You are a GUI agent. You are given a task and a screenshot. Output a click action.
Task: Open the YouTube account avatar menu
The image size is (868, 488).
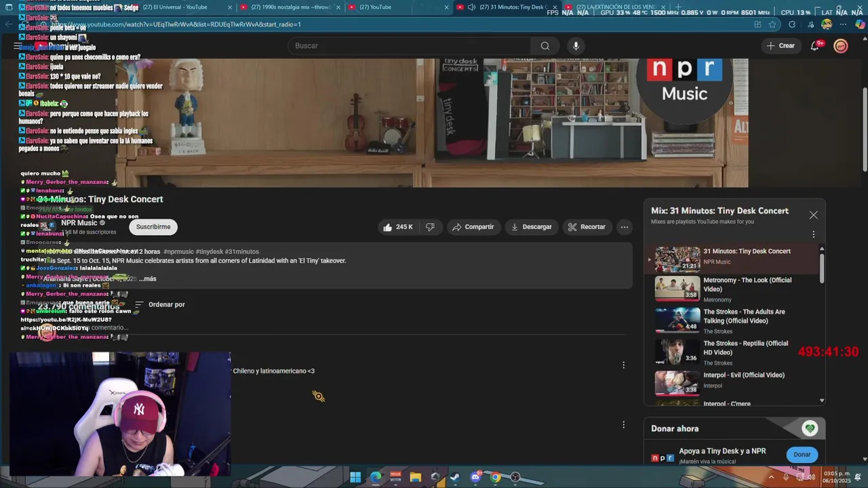pos(841,46)
